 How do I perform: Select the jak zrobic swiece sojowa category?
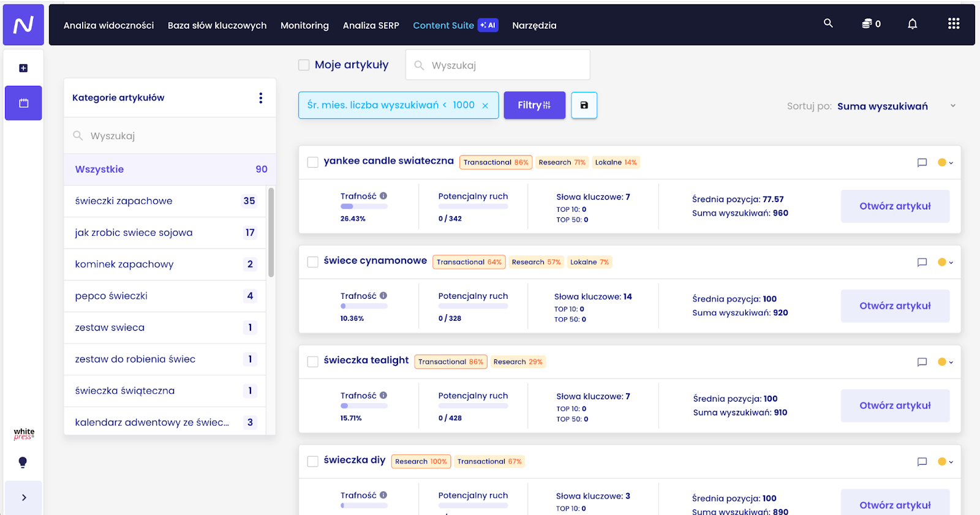(x=165, y=233)
